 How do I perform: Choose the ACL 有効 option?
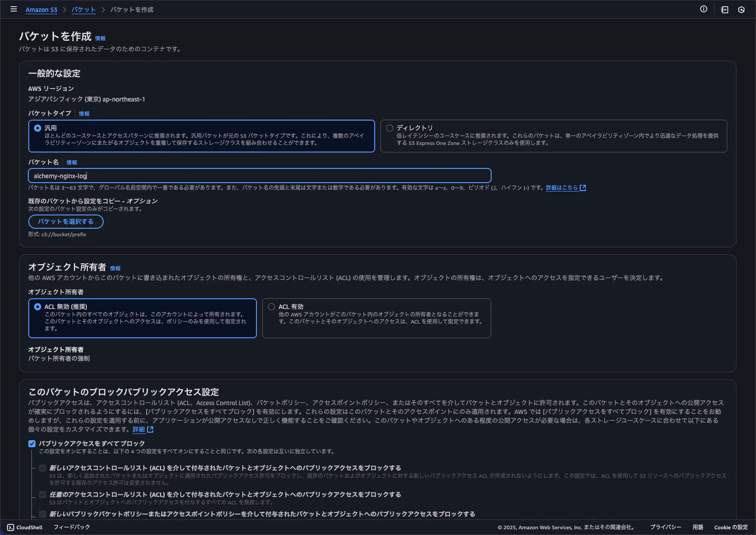tap(271, 307)
